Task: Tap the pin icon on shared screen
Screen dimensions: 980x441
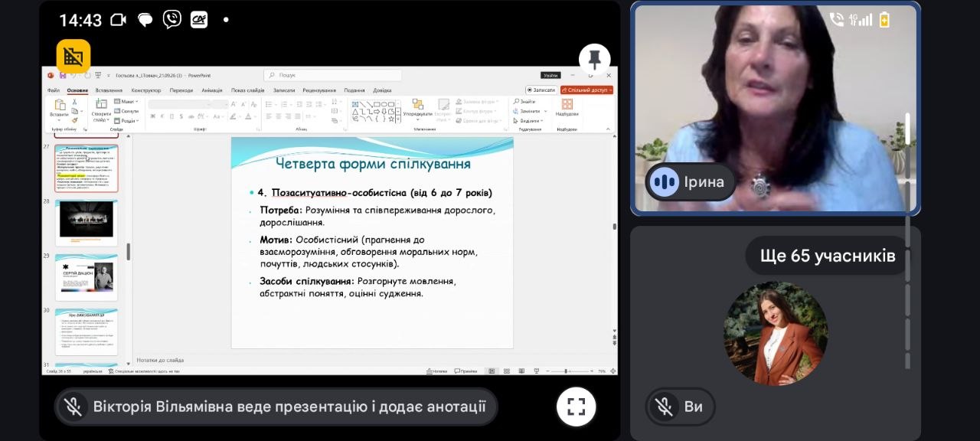Action: [594, 59]
